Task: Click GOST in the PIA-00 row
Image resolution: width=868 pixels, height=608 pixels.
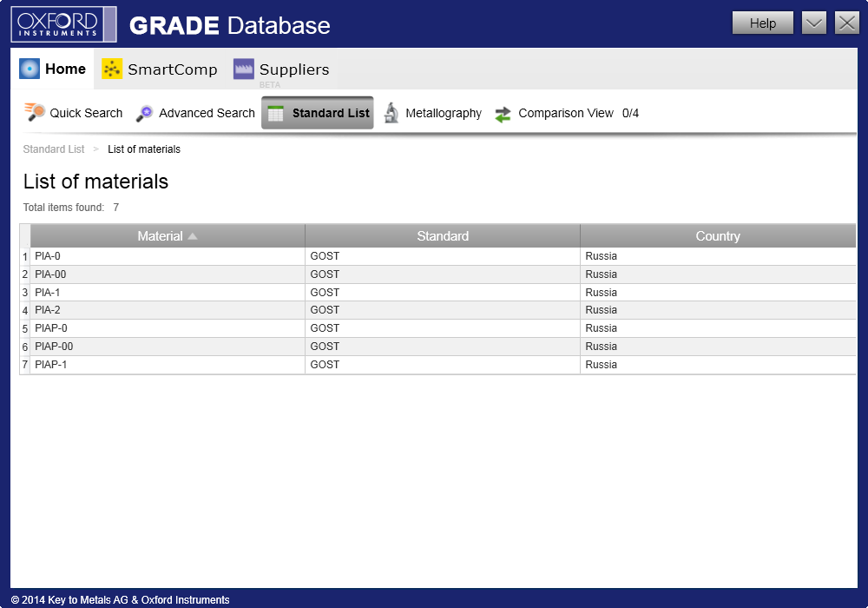Action: (325, 274)
